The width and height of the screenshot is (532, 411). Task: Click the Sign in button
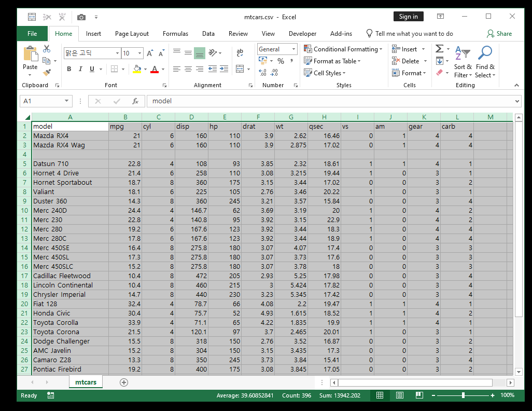pyautogui.click(x=408, y=17)
